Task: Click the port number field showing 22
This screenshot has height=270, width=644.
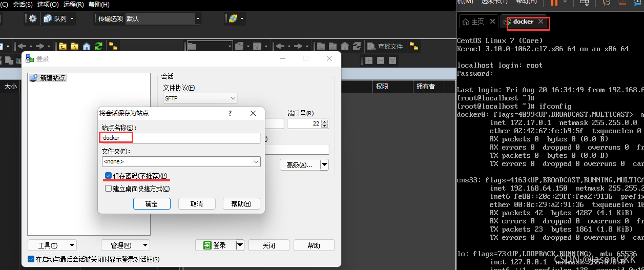Action: click(x=304, y=123)
